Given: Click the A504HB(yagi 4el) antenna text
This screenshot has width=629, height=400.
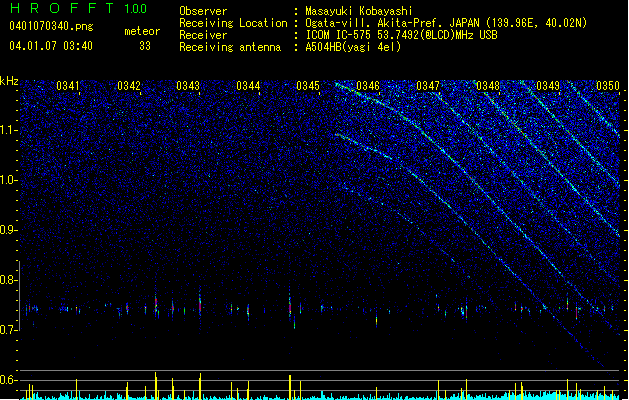Looking at the screenshot, I should tap(353, 47).
